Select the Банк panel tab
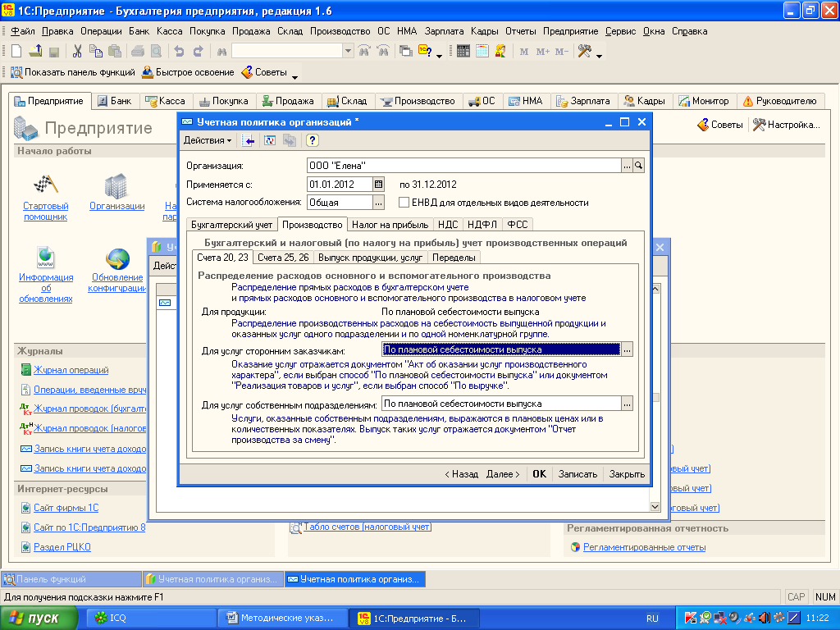Image resolution: width=840 pixels, height=630 pixels. tap(115, 101)
